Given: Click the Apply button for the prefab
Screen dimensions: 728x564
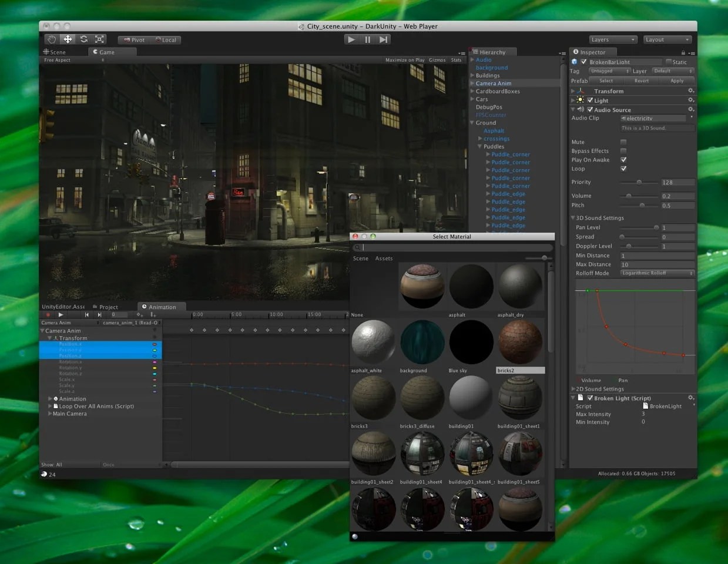Looking at the screenshot, I should point(677,80).
